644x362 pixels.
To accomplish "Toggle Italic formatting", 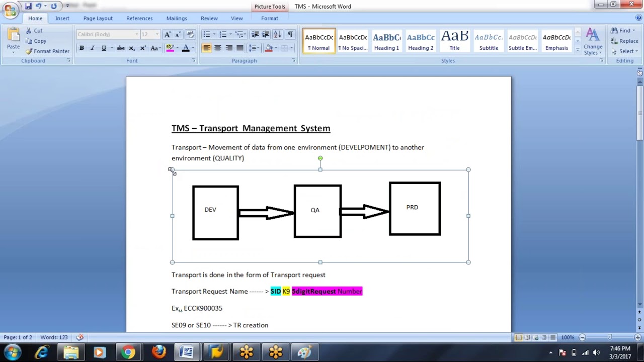I will click(x=93, y=48).
